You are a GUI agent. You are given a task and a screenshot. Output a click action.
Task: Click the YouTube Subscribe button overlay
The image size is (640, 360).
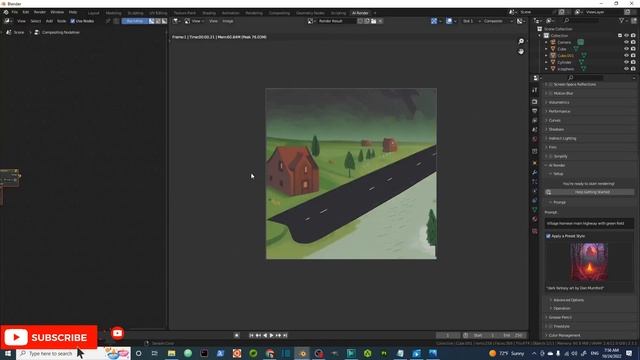click(x=49, y=337)
